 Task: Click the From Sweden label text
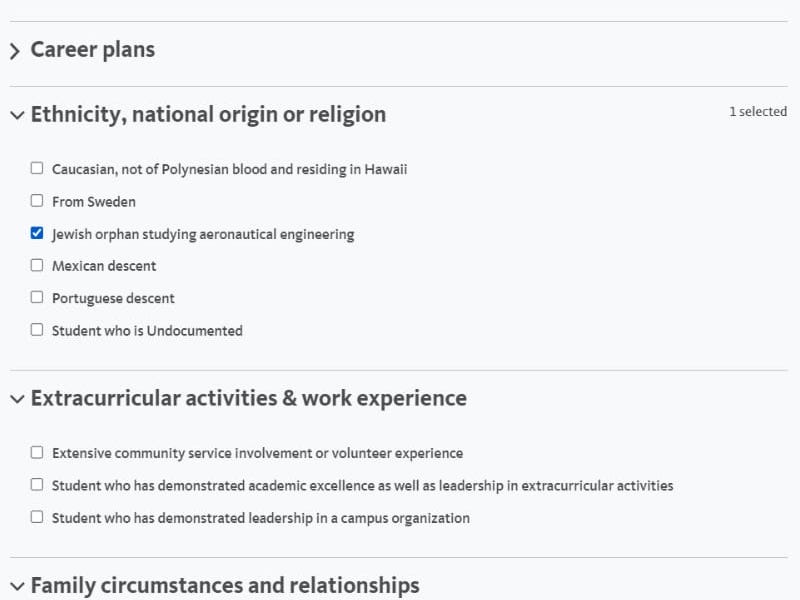[94, 202]
